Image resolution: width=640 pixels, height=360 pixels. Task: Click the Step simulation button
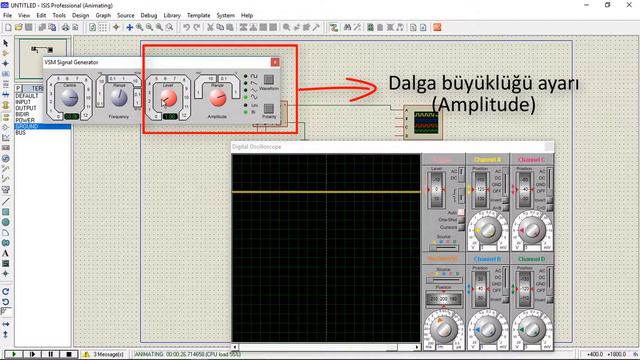[x=32, y=354]
